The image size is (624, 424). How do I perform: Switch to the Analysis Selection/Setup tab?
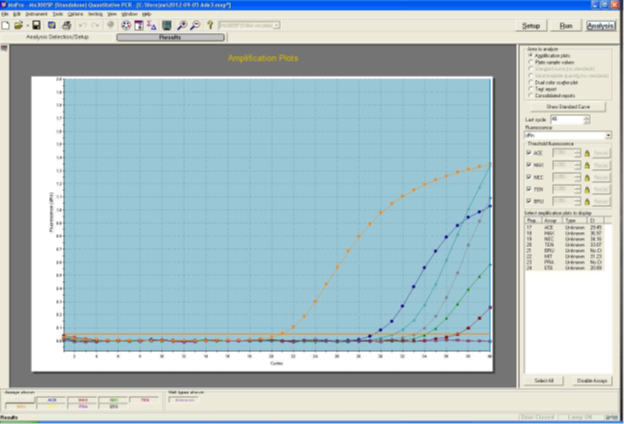pos(58,37)
